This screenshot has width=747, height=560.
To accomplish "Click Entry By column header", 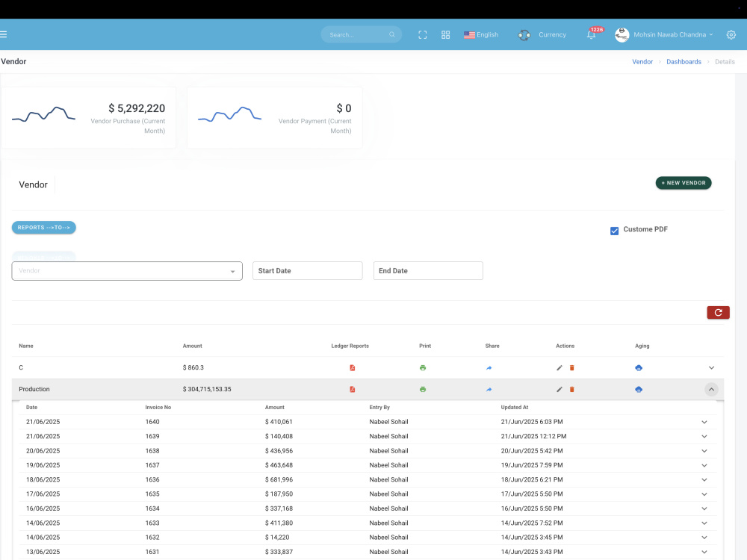I will click(379, 408).
